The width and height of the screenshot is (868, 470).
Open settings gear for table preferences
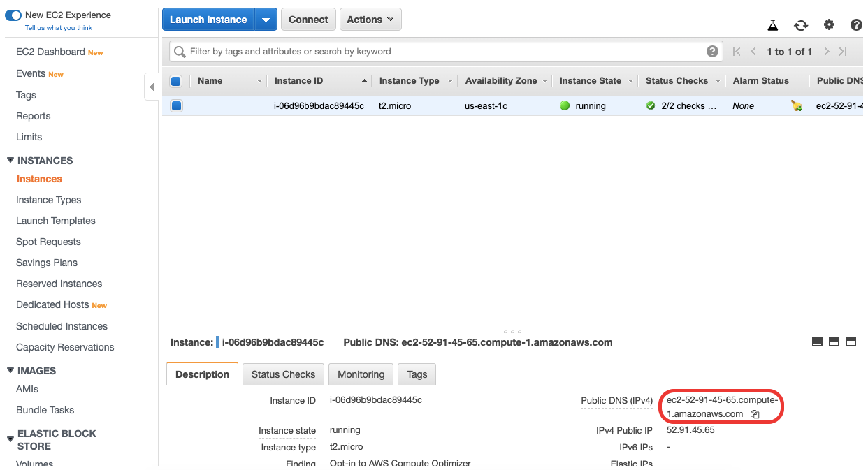(829, 24)
